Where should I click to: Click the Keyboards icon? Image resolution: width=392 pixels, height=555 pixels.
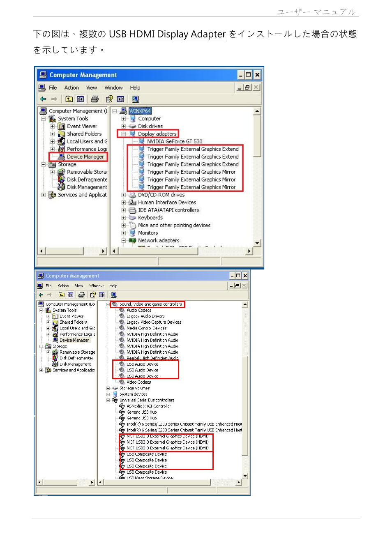(x=132, y=217)
